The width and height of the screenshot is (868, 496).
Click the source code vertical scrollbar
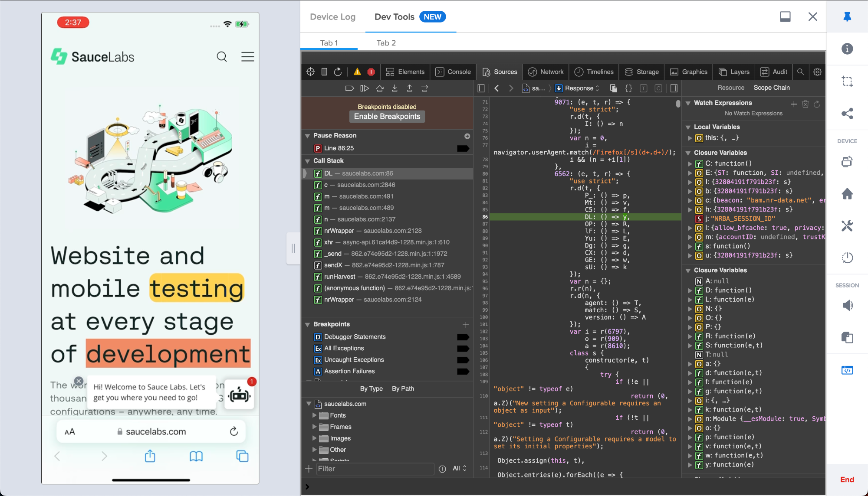pos(678,104)
